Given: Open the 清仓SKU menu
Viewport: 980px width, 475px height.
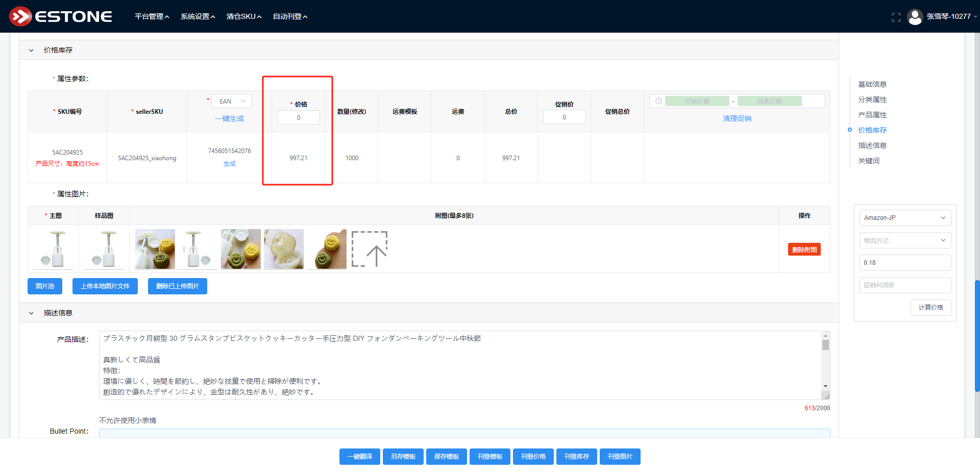Looking at the screenshot, I should pyautogui.click(x=243, y=16).
